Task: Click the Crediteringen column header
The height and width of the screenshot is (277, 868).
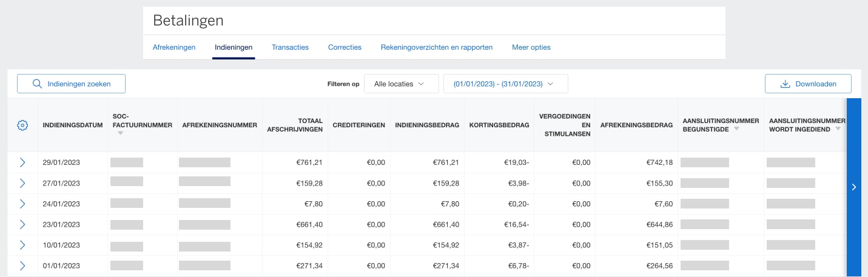Action: (358, 125)
